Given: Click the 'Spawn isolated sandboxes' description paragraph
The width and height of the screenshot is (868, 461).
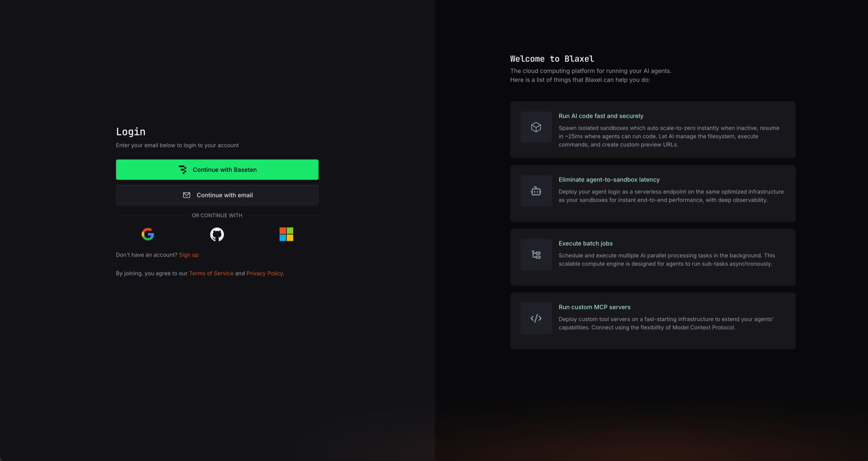Looking at the screenshot, I should 669,136.
